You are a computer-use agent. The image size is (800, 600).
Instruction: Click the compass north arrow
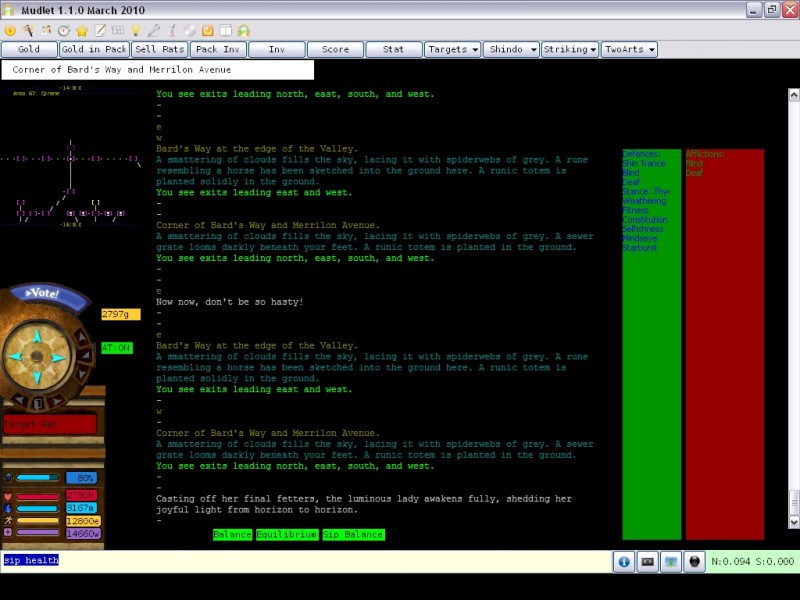37,336
